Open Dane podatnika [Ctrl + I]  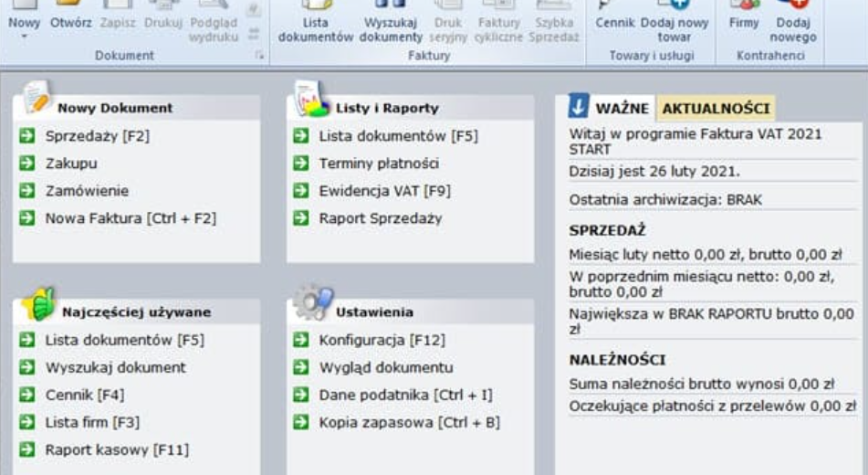(405, 394)
